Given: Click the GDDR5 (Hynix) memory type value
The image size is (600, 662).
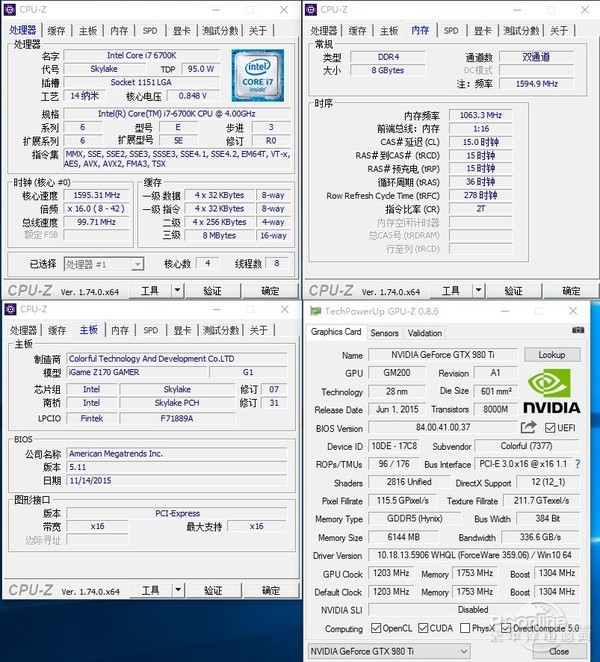Looking at the screenshot, I should point(415,518).
